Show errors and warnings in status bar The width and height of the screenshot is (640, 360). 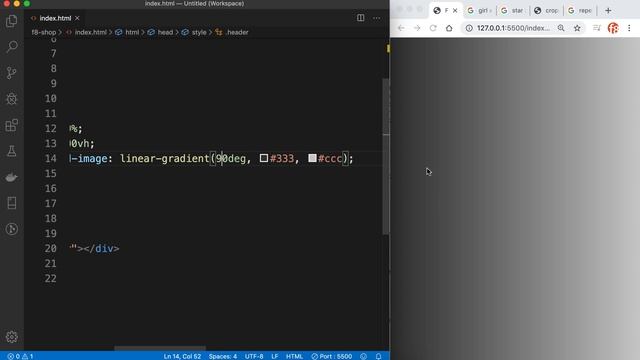click(x=20, y=356)
